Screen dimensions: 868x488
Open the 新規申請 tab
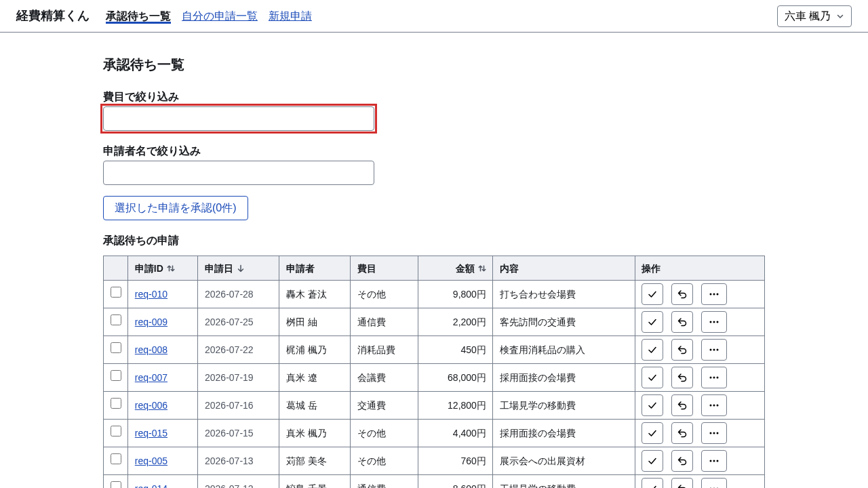pyautogui.click(x=290, y=16)
